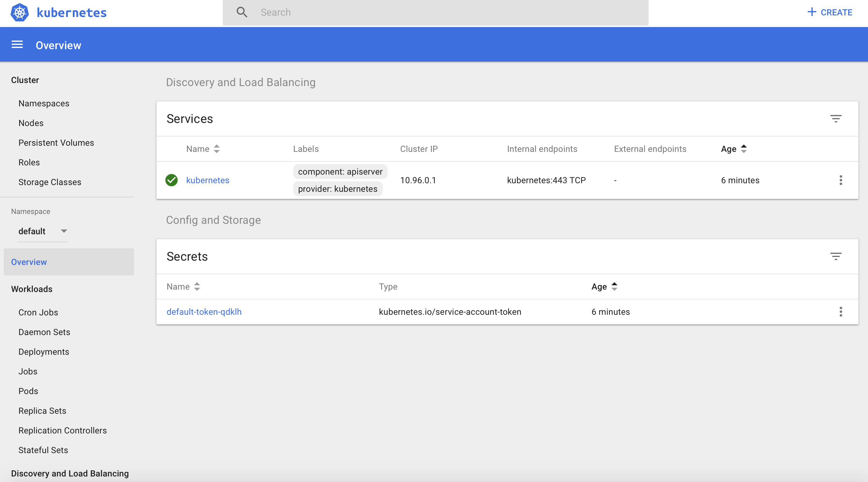Select the Namespaces item in sidebar
Viewport: 868px width, 482px height.
44,103
